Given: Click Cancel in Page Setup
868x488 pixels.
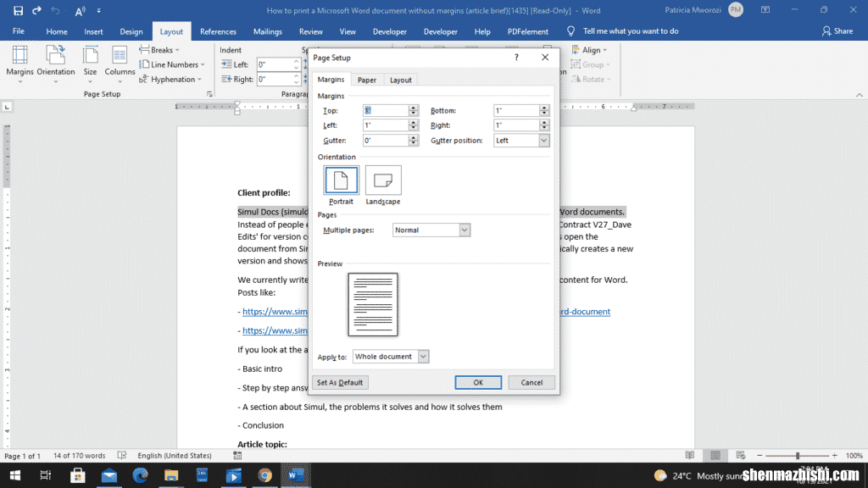Looking at the screenshot, I should (531, 382).
